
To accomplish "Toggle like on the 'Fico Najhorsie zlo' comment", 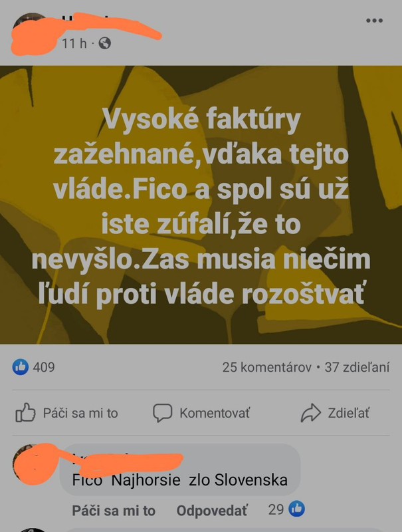I will (x=114, y=510).
